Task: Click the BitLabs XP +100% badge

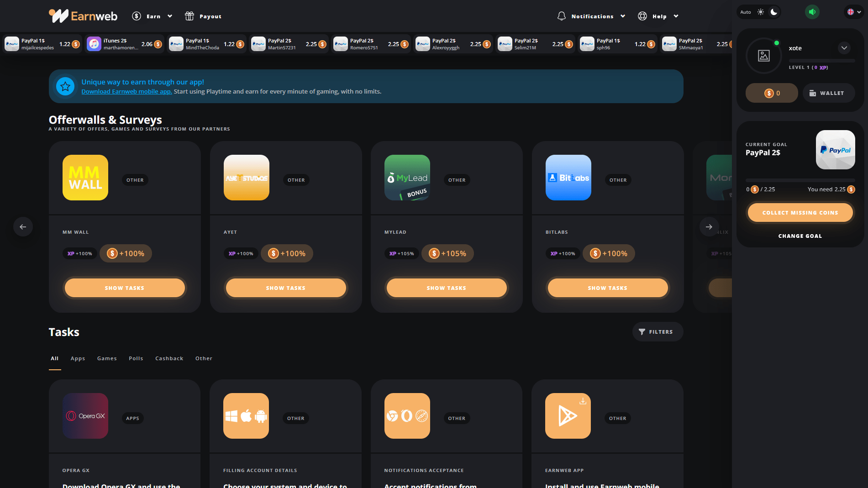Action: tap(563, 253)
